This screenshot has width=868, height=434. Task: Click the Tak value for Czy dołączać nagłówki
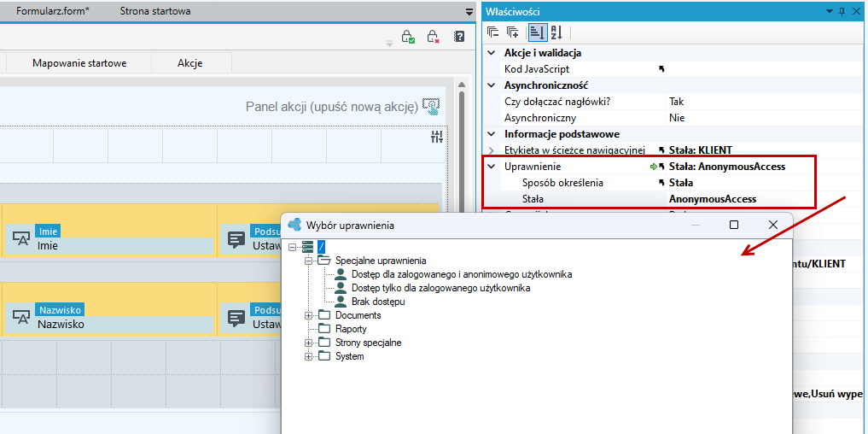click(x=677, y=102)
